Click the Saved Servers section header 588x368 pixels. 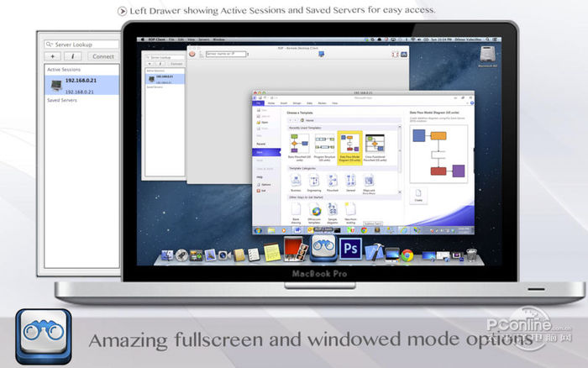click(x=61, y=100)
